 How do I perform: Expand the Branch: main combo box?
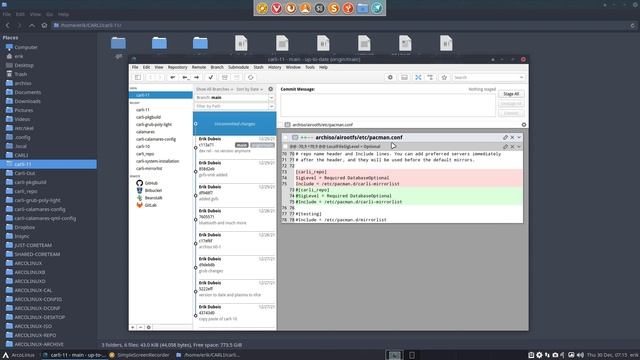coord(271,98)
